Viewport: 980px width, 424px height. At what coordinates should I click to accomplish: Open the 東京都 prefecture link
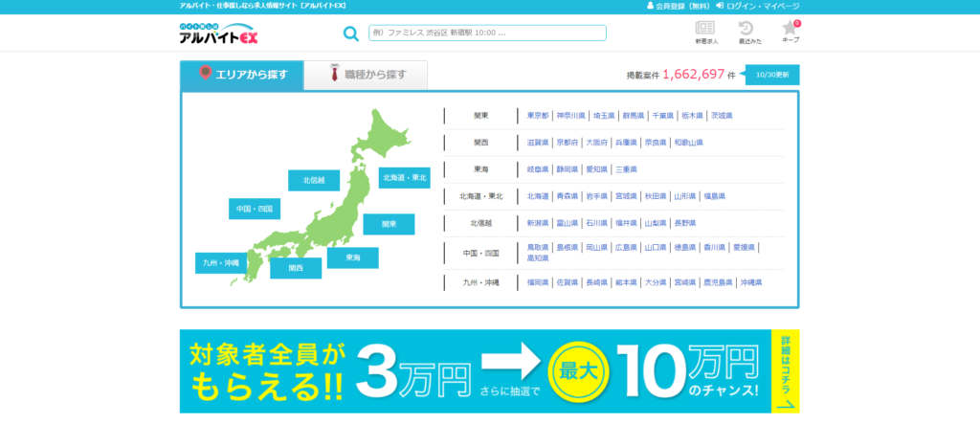pyautogui.click(x=538, y=116)
